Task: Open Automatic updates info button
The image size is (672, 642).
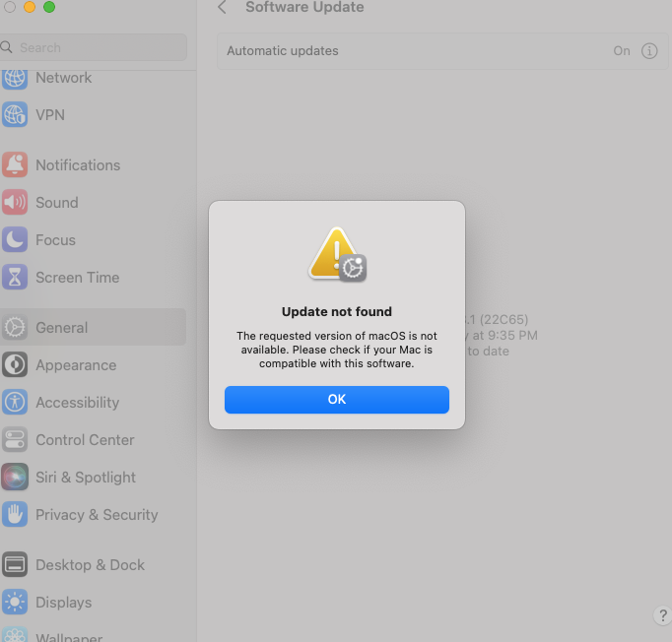Action: pos(649,51)
